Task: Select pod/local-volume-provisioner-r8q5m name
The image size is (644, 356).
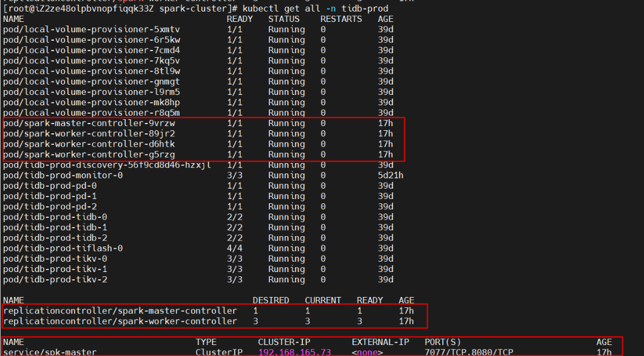Action: 92,113
